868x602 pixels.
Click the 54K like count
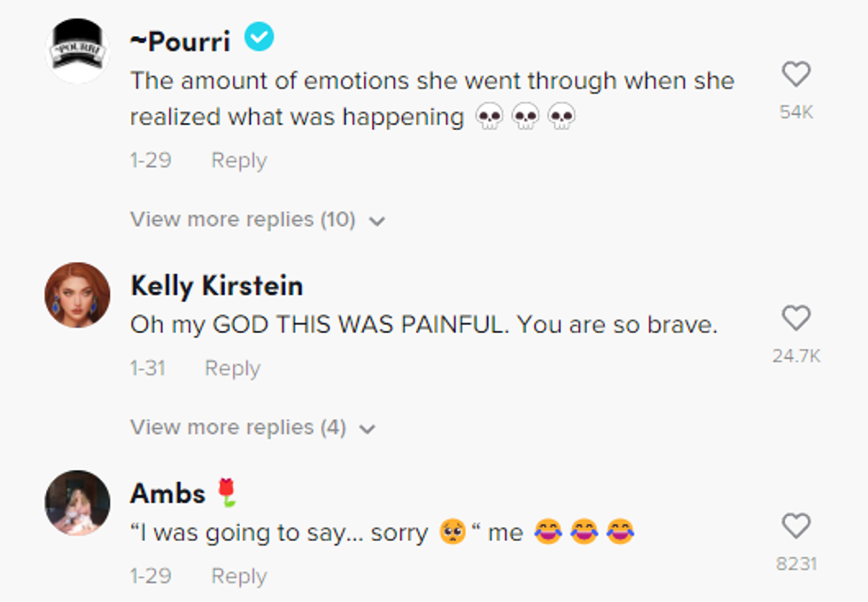coord(796,112)
